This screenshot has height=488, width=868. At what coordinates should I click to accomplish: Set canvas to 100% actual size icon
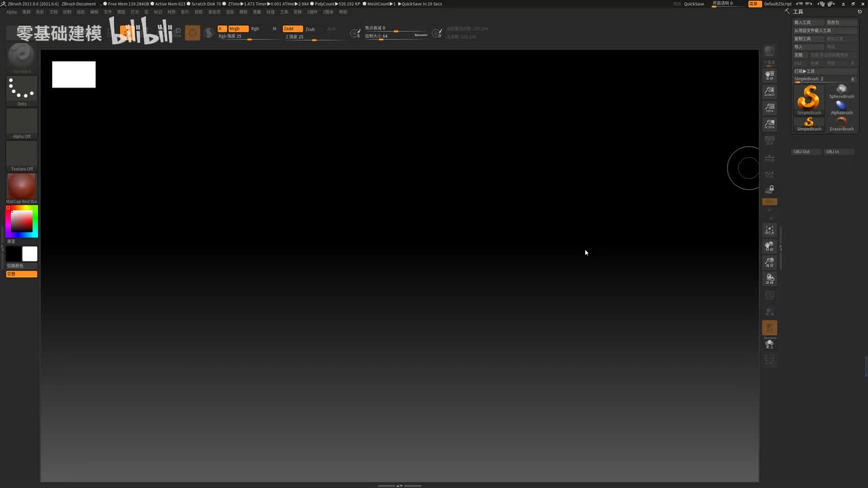(770, 108)
